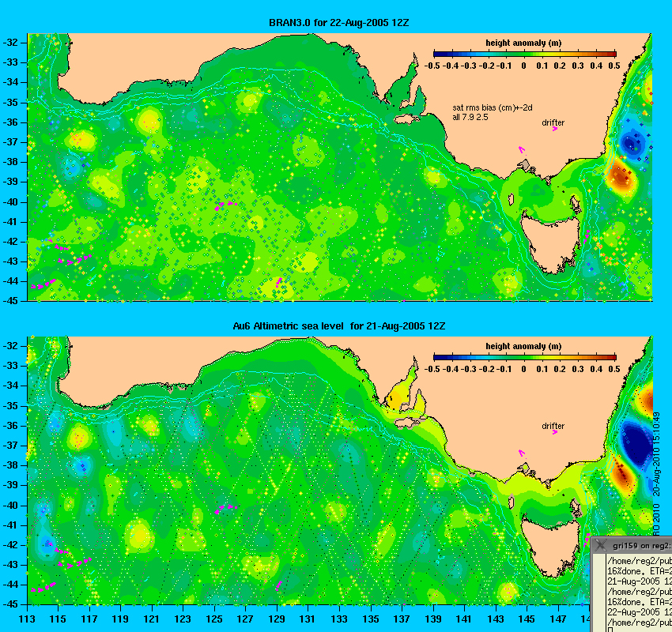Click the '22-Aug-2005 12' line in the terminal
Viewport: 672px width, 632px height.
click(x=640, y=612)
